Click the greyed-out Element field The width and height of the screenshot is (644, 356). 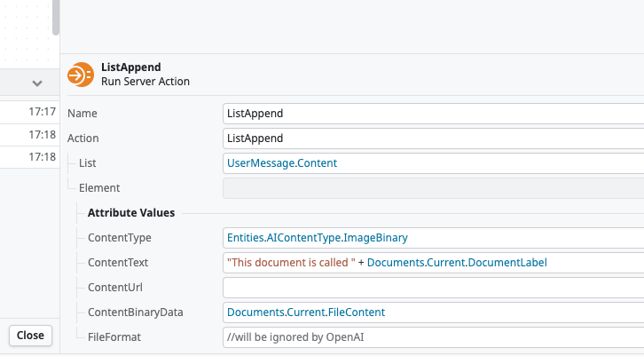pos(433,188)
